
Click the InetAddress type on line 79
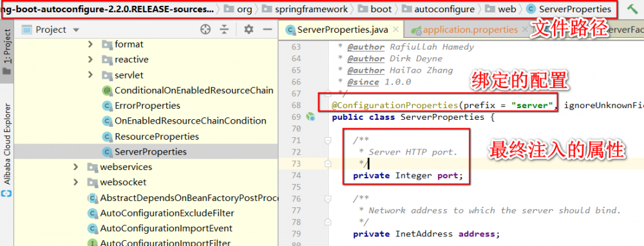point(424,234)
